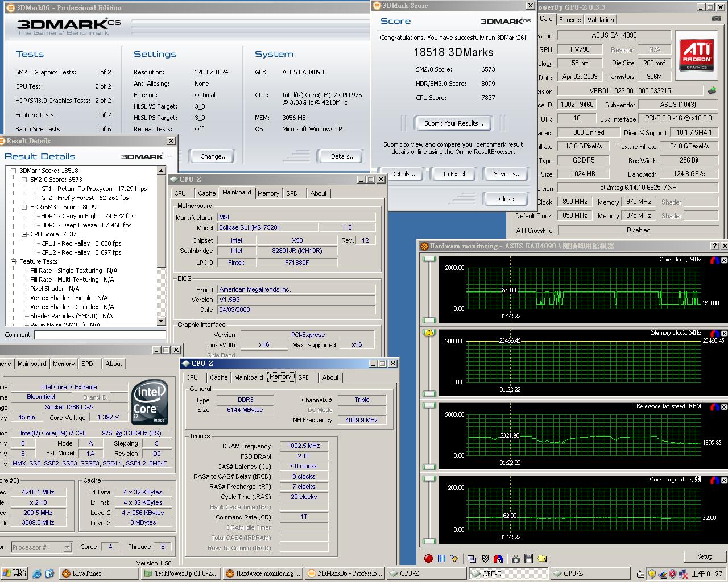The width and height of the screenshot is (728, 582).
Task: Collapse the HDR/SM3.0 Score: 8099 tree node
Action: [24, 207]
